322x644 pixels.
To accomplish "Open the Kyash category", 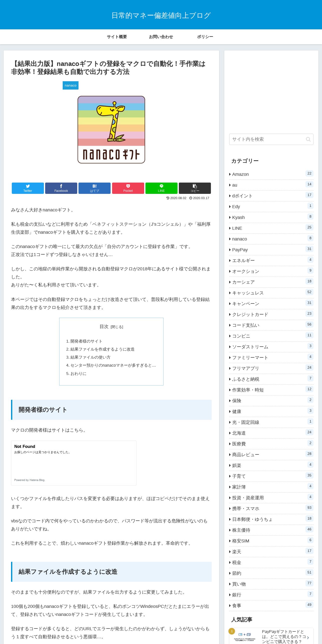I will tap(271, 217).
